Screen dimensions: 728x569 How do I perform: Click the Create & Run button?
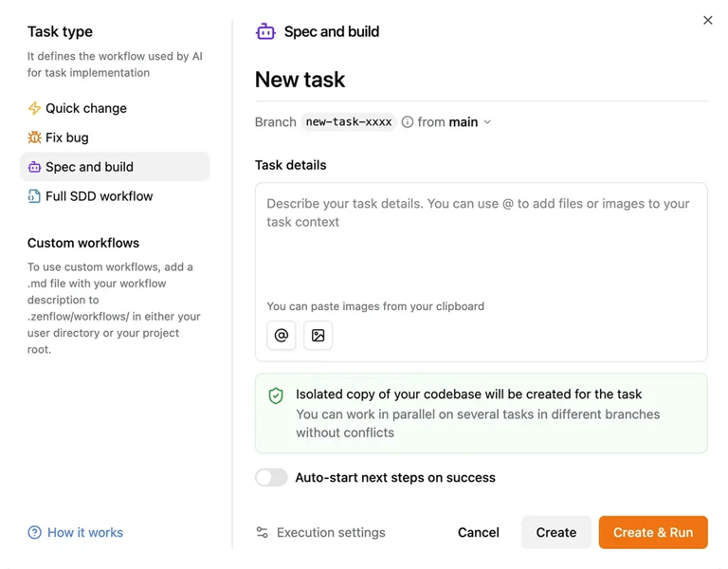point(653,532)
